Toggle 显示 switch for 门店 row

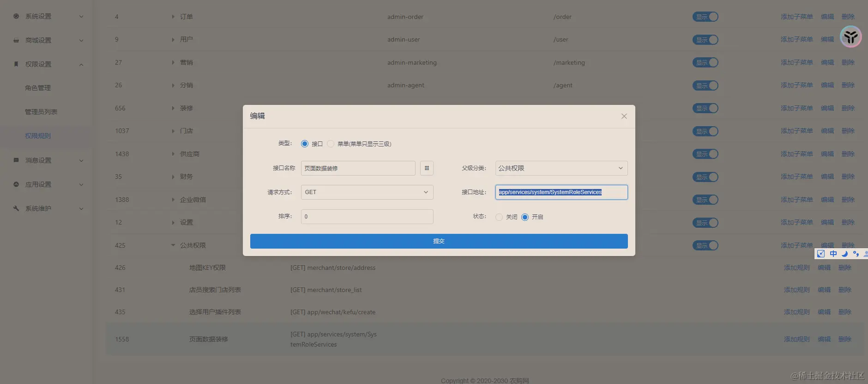[705, 131]
